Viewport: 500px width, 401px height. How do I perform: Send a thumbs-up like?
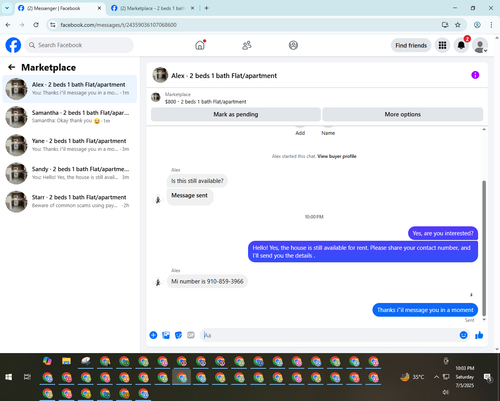click(x=479, y=335)
